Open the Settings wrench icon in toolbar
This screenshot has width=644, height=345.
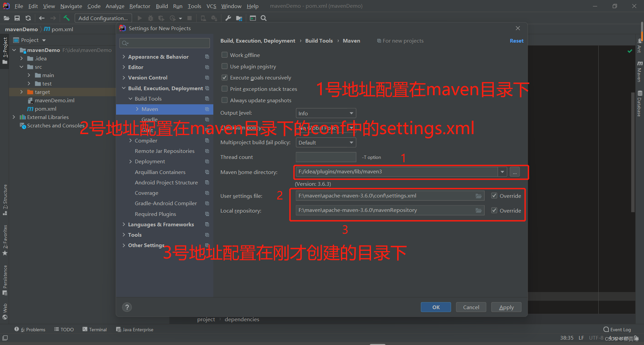click(228, 18)
